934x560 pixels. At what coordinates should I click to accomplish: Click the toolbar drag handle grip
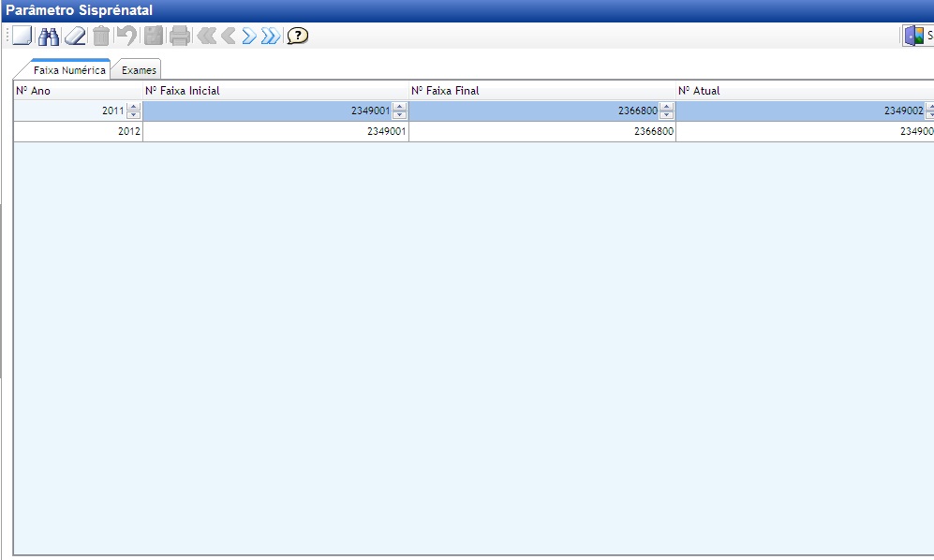[x=7, y=36]
